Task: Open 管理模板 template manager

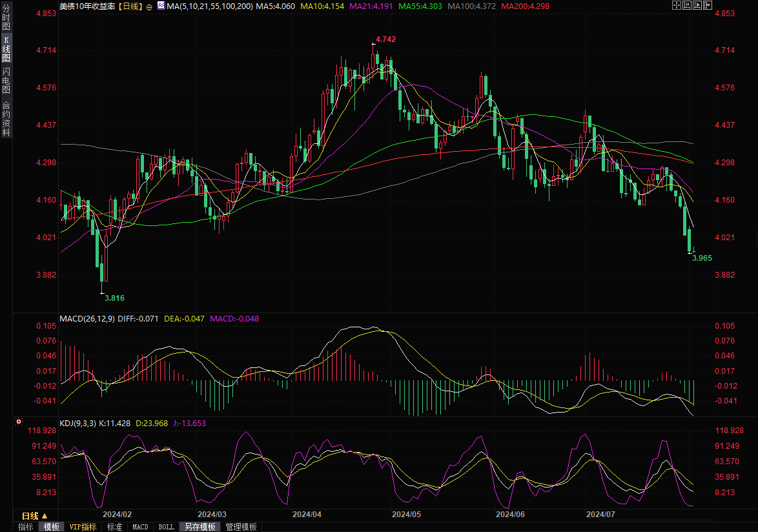Action: 241,527
